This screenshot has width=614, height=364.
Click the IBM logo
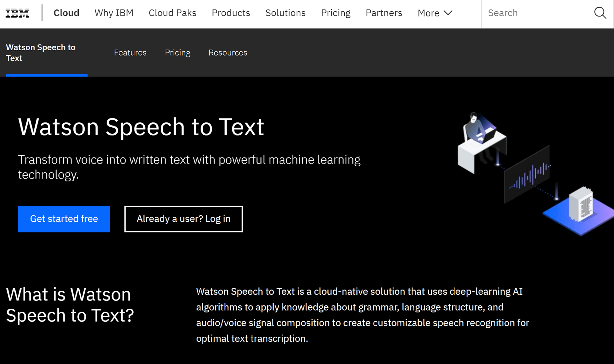click(x=18, y=13)
